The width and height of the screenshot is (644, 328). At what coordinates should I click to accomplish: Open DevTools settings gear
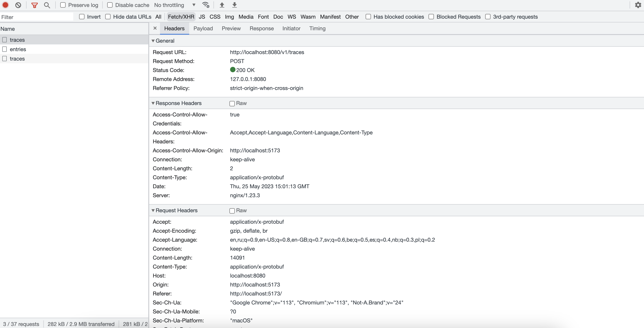tap(638, 5)
